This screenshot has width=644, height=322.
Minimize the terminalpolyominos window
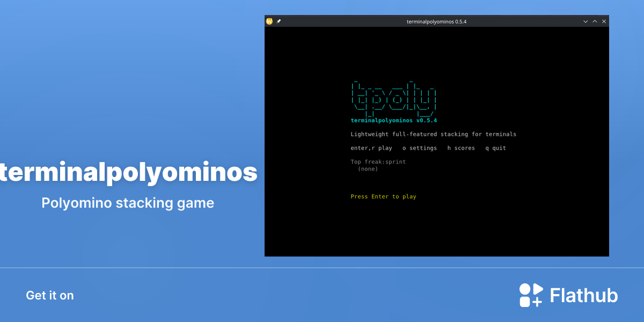click(586, 21)
